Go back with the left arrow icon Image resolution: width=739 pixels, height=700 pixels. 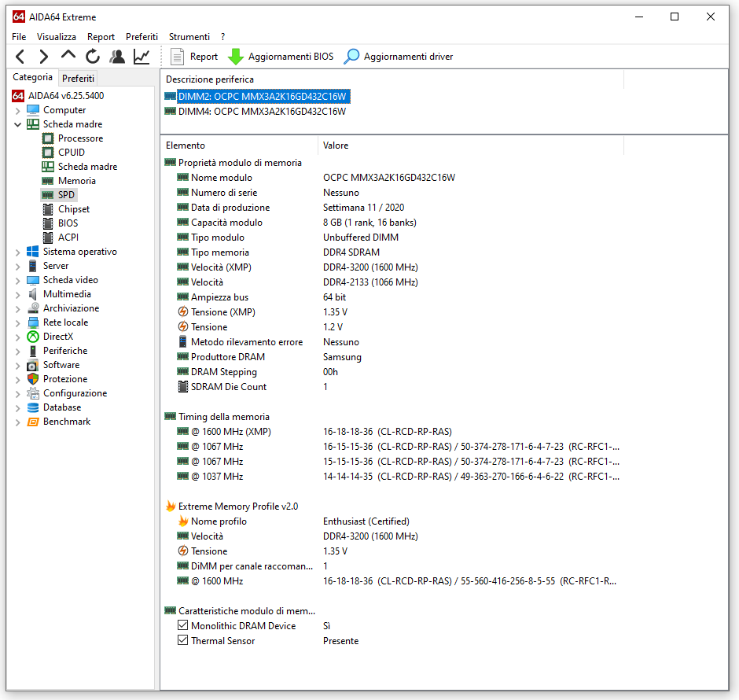20,57
